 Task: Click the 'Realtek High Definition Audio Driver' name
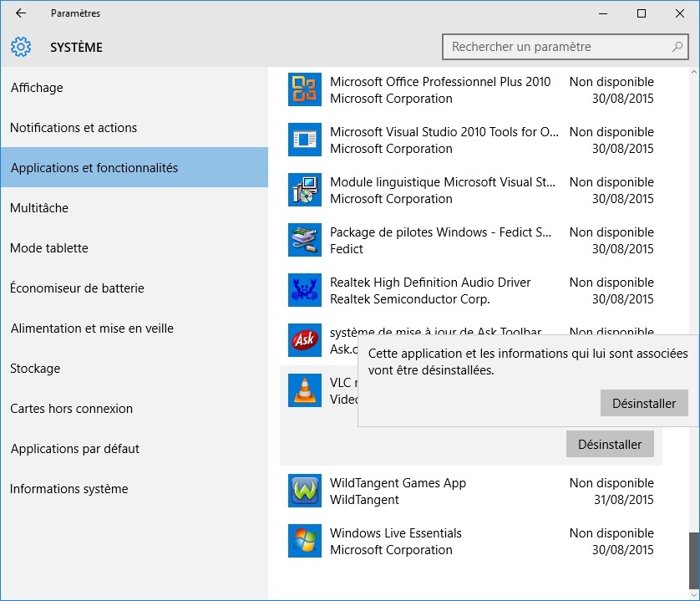click(430, 283)
